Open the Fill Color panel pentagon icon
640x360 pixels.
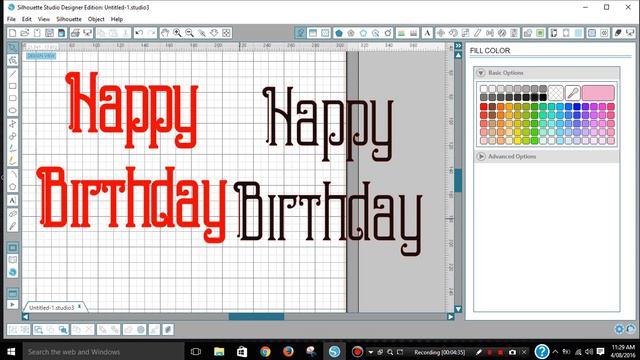pyautogui.click(x=339, y=33)
